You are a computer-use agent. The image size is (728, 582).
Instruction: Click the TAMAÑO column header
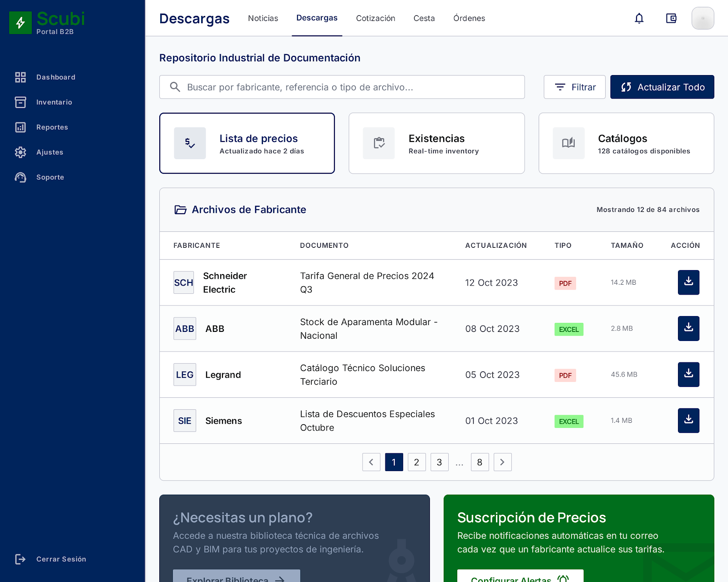pos(627,246)
